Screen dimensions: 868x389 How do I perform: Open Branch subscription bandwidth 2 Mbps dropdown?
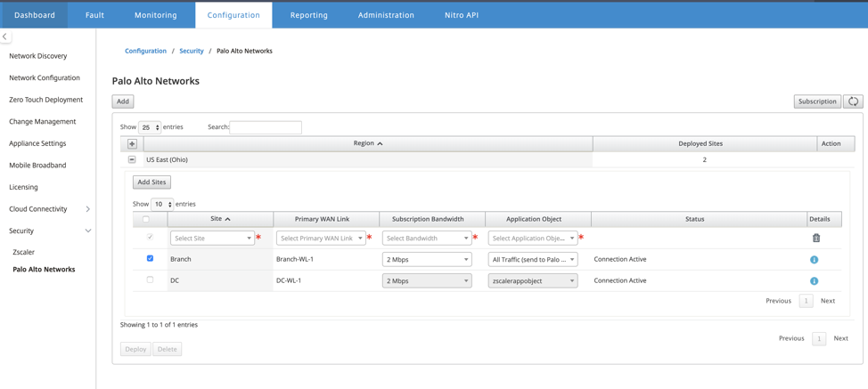(427, 259)
